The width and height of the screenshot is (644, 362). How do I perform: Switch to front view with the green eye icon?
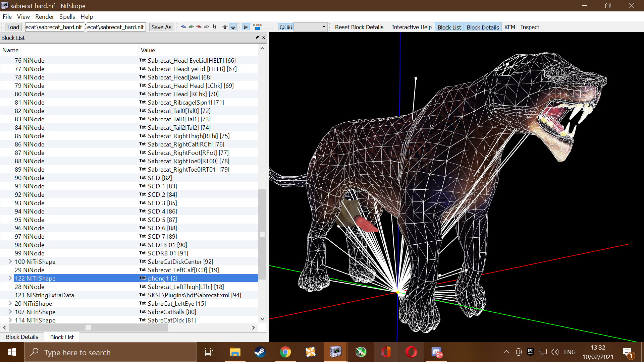point(191,27)
